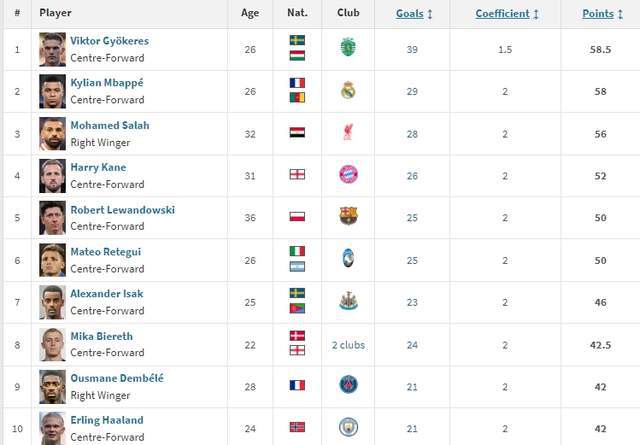Sort table by Goals column

point(414,14)
